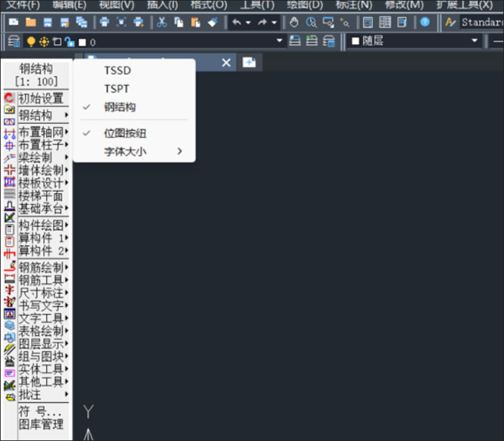The image size is (504, 441).
Task: Toggle layer 0 on/off lightbulb
Action: 31,42
